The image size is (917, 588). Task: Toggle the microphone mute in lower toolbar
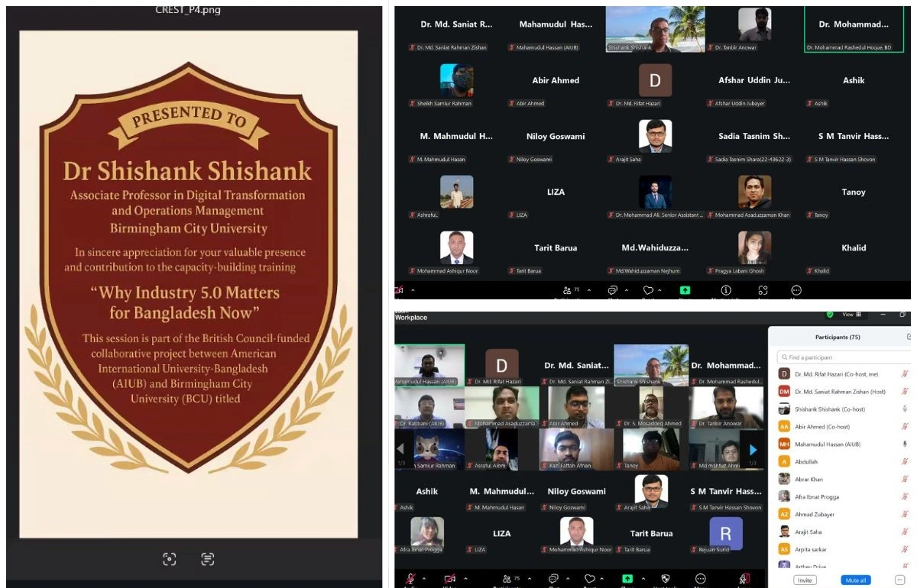[x=410, y=579]
